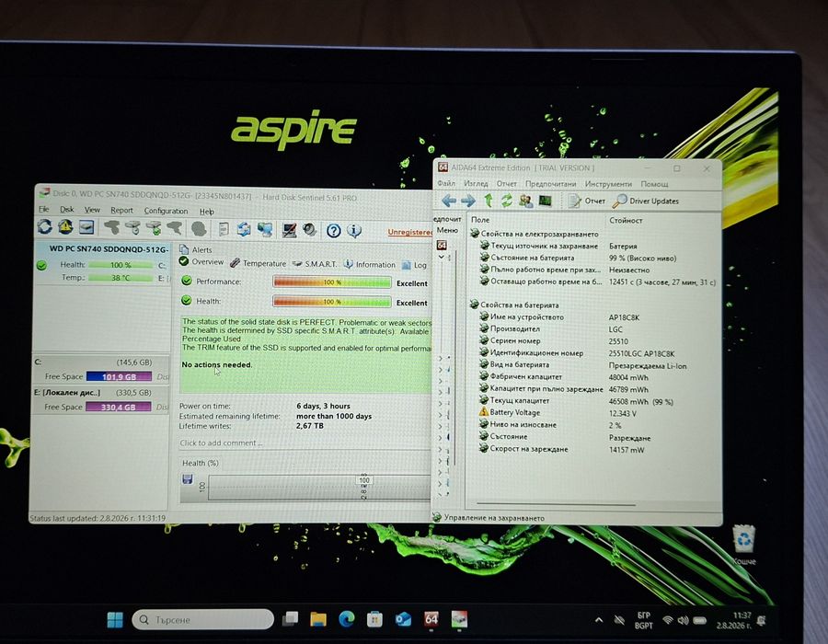828x644 pixels.
Task: Refresh AIDA64 with green circular arrows
Action: pos(506,201)
